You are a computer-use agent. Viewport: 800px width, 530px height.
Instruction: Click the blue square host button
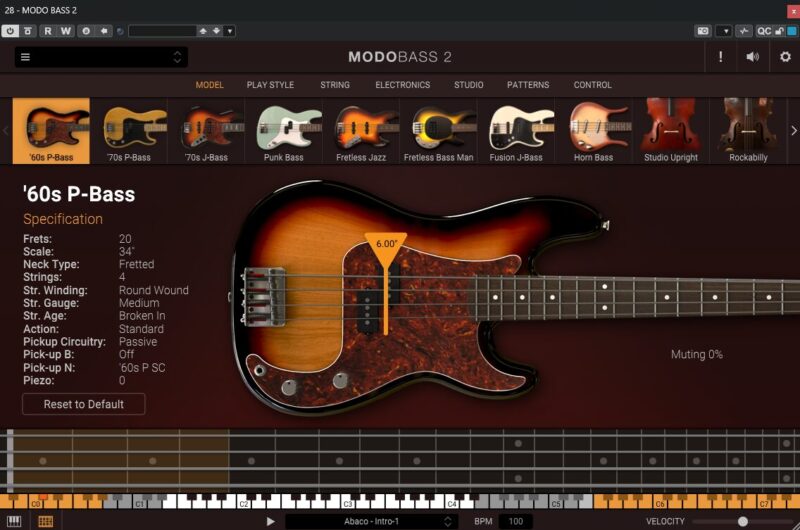(x=792, y=31)
